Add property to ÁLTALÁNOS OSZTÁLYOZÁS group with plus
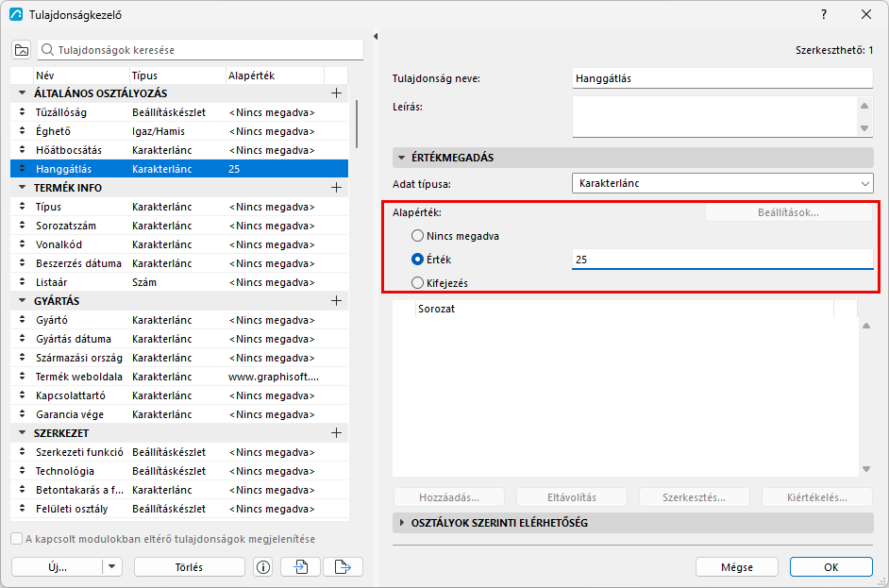Image resolution: width=889 pixels, height=588 pixels. pos(336,93)
